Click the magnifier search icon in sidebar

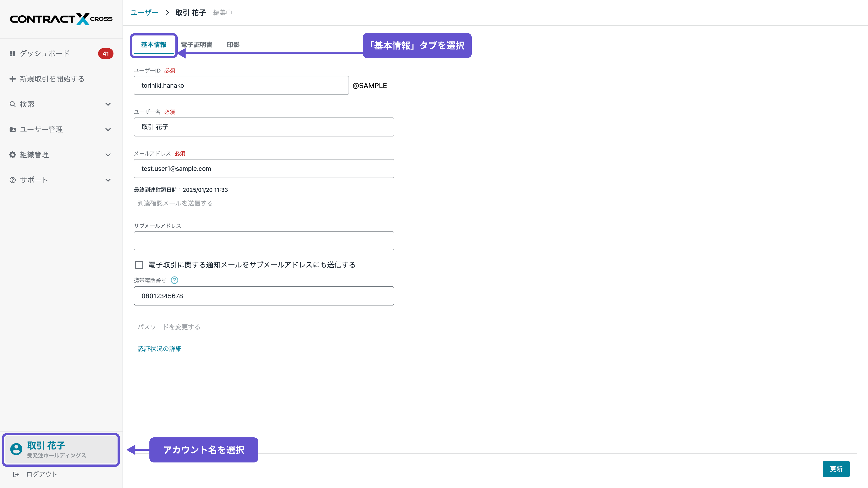[x=12, y=104]
